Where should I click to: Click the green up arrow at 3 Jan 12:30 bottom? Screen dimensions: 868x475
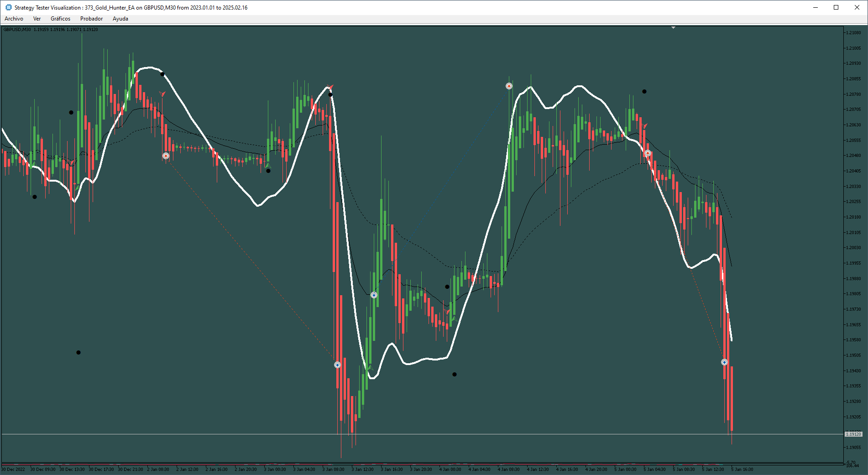pos(370,367)
